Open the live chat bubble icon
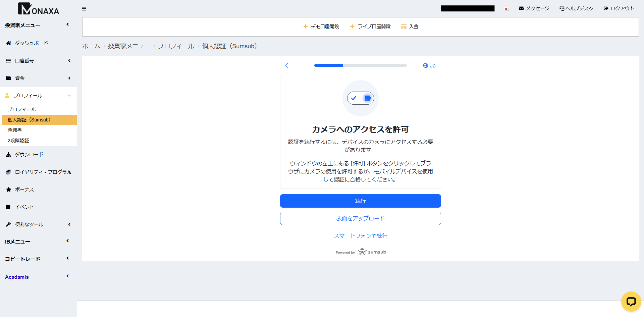The image size is (644, 317). click(x=631, y=302)
